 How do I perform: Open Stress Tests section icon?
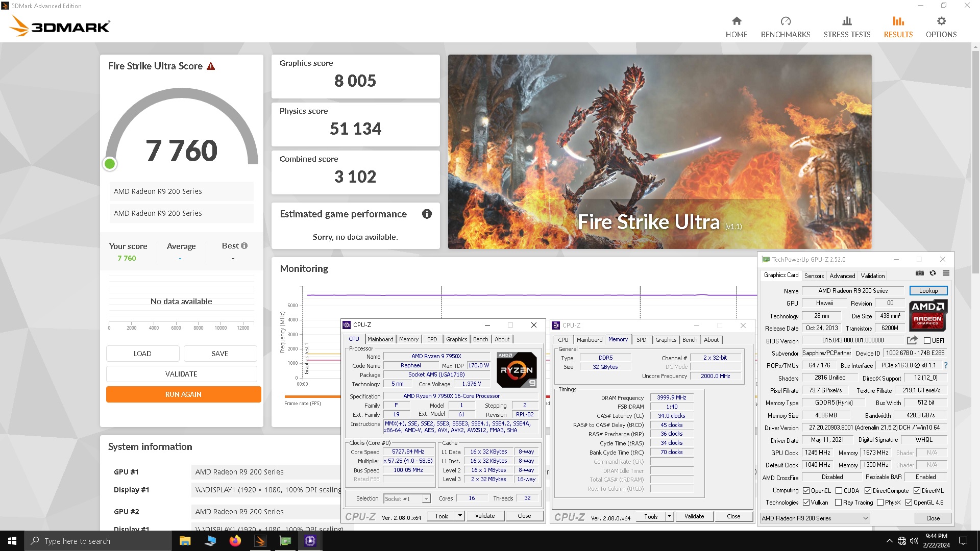click(x=847, y=21)
